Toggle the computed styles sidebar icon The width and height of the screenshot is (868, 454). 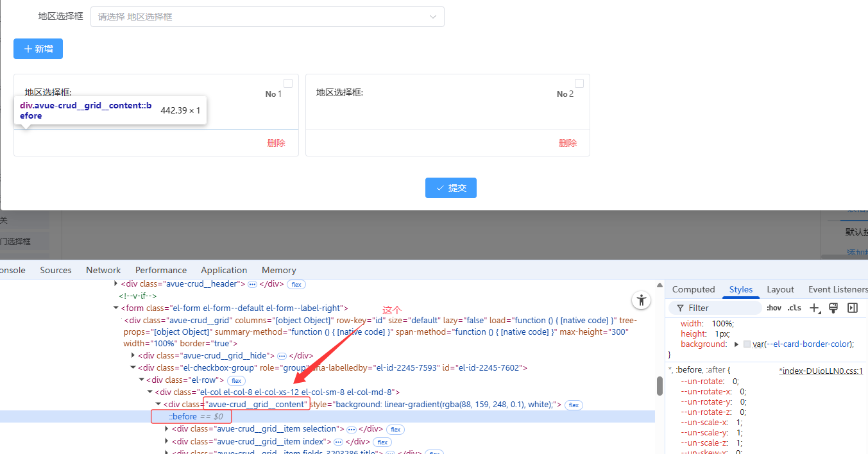pos(853,308)
